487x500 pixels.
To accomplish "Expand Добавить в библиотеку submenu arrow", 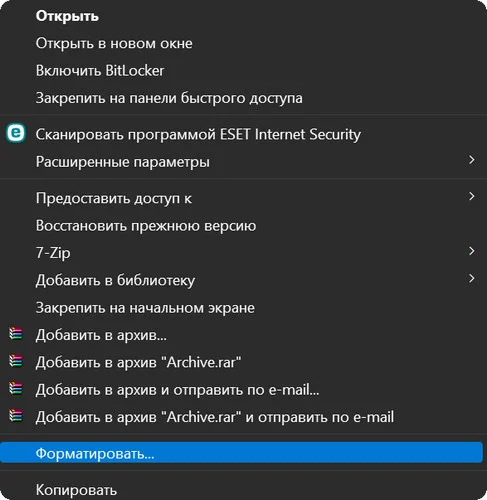I will pos(471,278).
